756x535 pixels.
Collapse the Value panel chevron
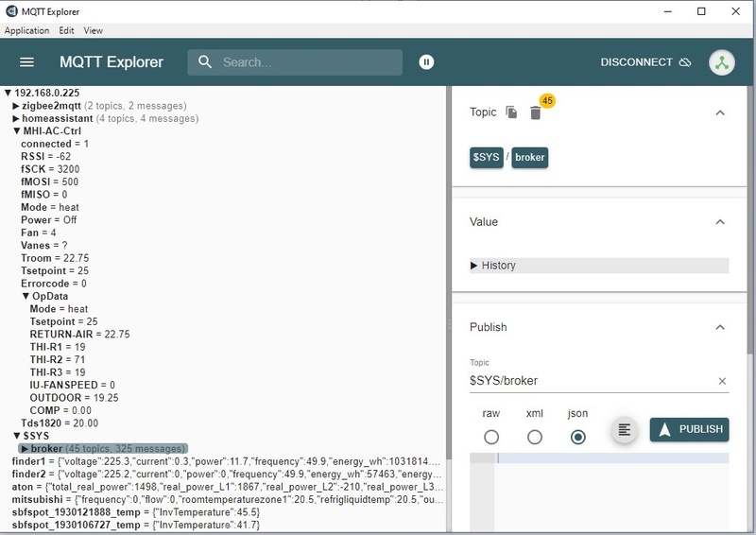[x=720, y=222]
